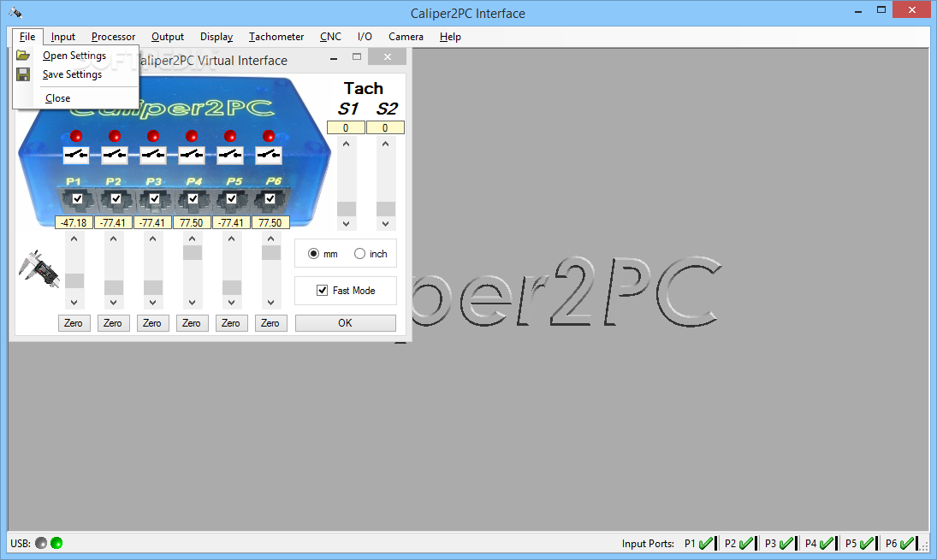This screenshot has height=560, width=937.
Task: Choose Open Settings from File menu
Action: [75, 56]
